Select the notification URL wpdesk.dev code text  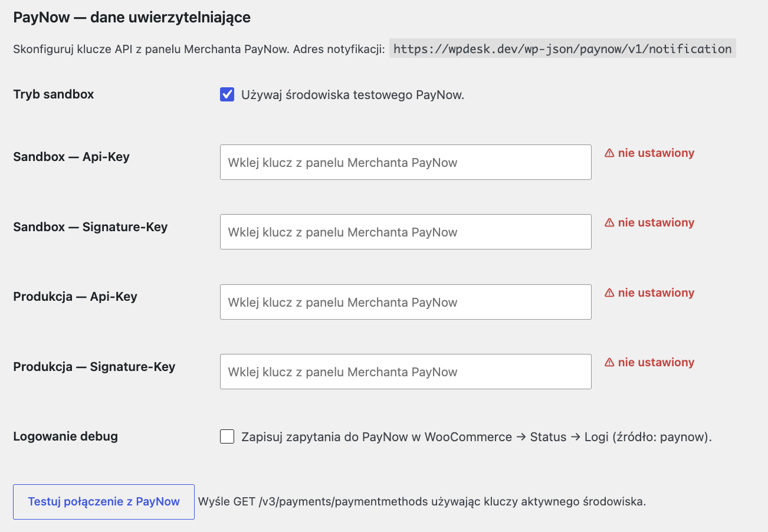point(563,49)
